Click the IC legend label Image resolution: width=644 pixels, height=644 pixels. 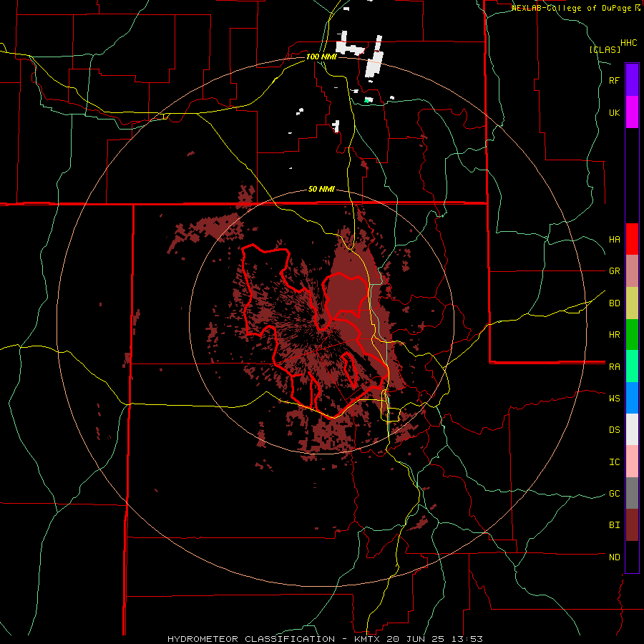click(x=614, y=462)
